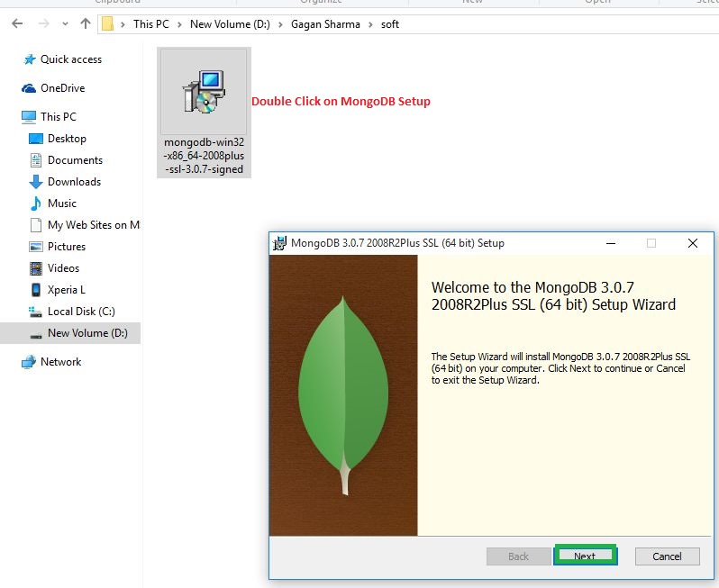Click the This PC monitor icon
Screen dimensions: 719x588
point(29,117)
